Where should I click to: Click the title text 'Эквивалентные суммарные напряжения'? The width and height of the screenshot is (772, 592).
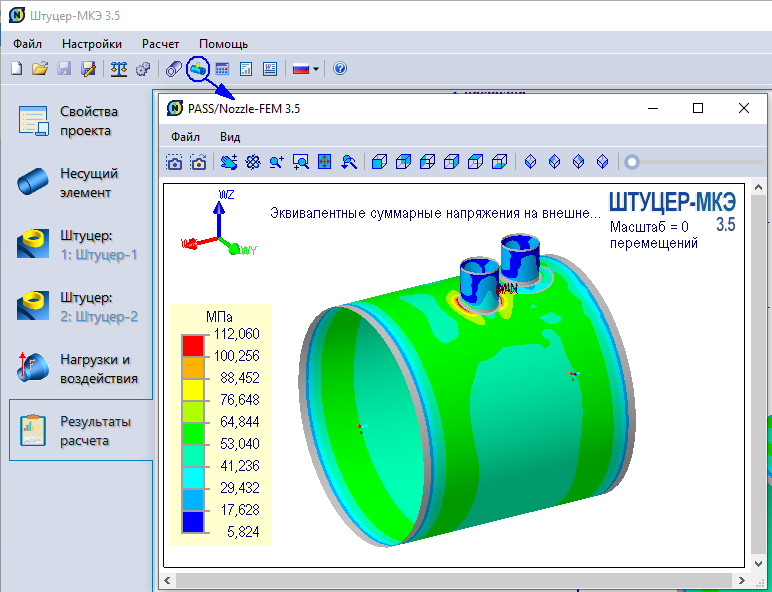[404, 213]
